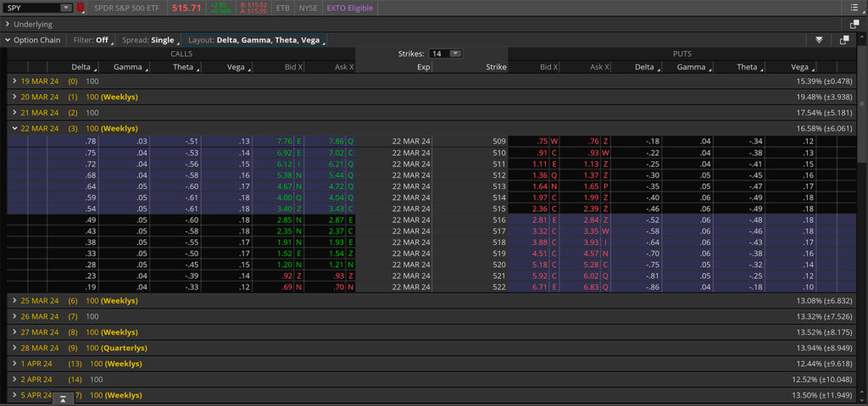The height and width of the screenshot is (406, 868).
Task: Change the Spread: Single selection
Action: [x=151, y=40]
